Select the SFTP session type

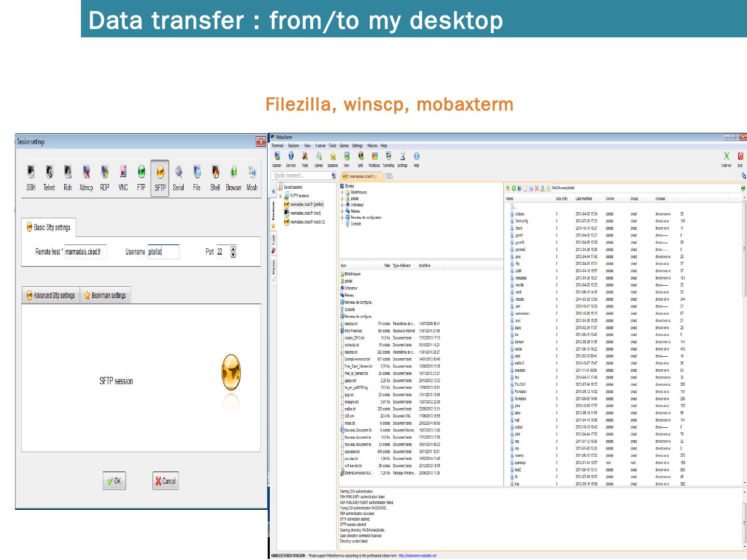(160, 178)
